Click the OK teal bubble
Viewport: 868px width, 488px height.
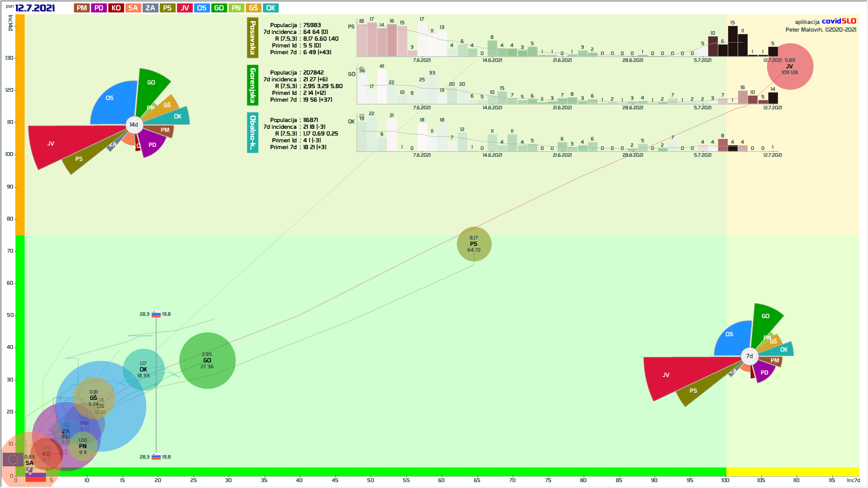coord(143,370)
